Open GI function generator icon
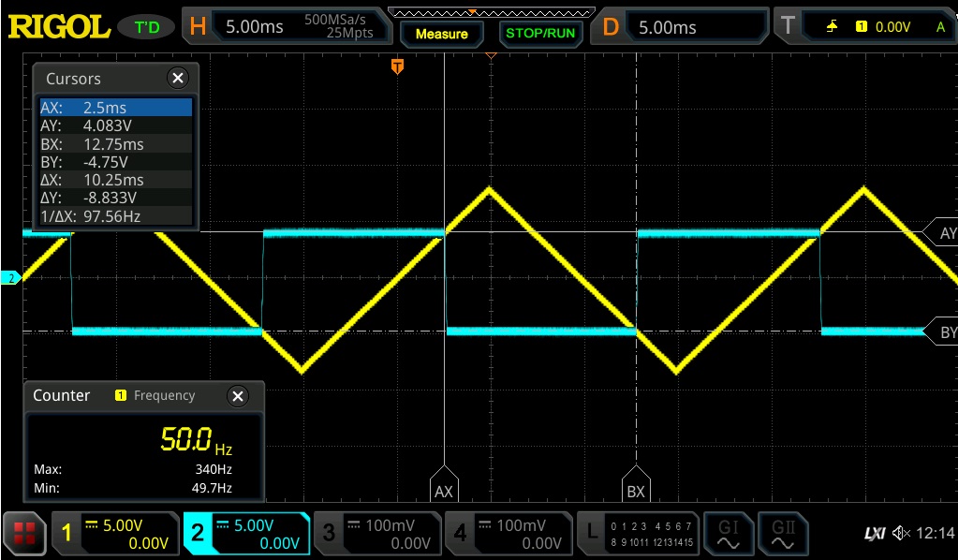Image resolution: width=958 pixels, height=560 pixels. point(729,533)
